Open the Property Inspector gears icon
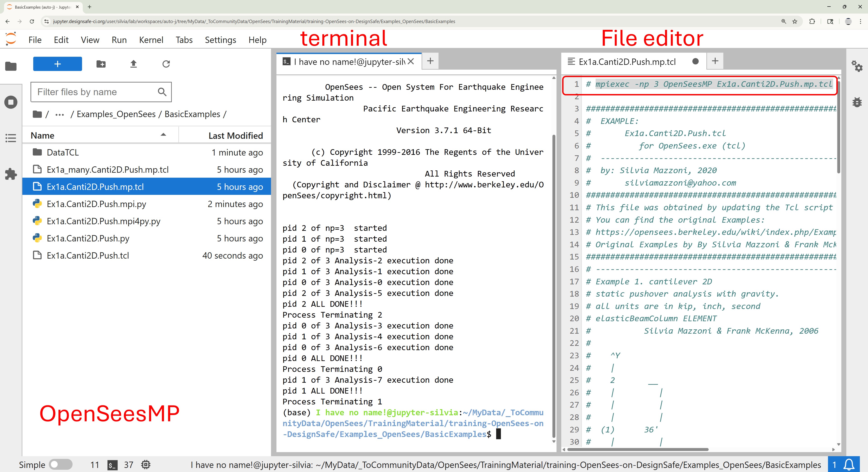The width and height of the screenshot is (868, 472). click(856, 66)
